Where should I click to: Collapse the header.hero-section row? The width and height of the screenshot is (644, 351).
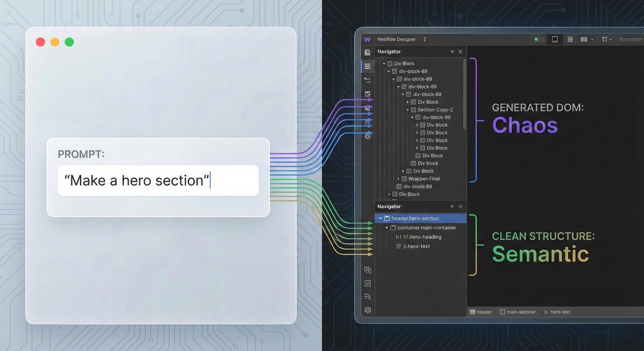click(381, 218)
